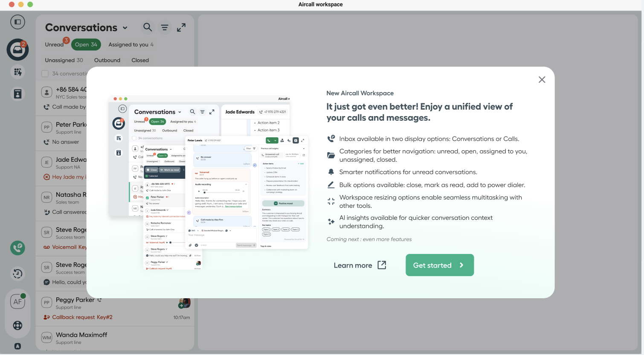The height and width of the screenshot is (355, 644).
Task: Open the power dialer keypad icon
Action: pos(17,72)
